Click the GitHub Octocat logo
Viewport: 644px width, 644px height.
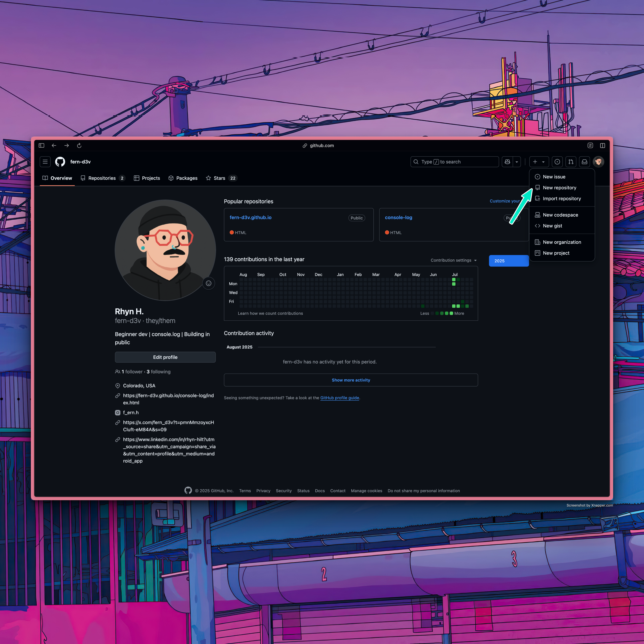pyautogui.click(x=60, y=162)
